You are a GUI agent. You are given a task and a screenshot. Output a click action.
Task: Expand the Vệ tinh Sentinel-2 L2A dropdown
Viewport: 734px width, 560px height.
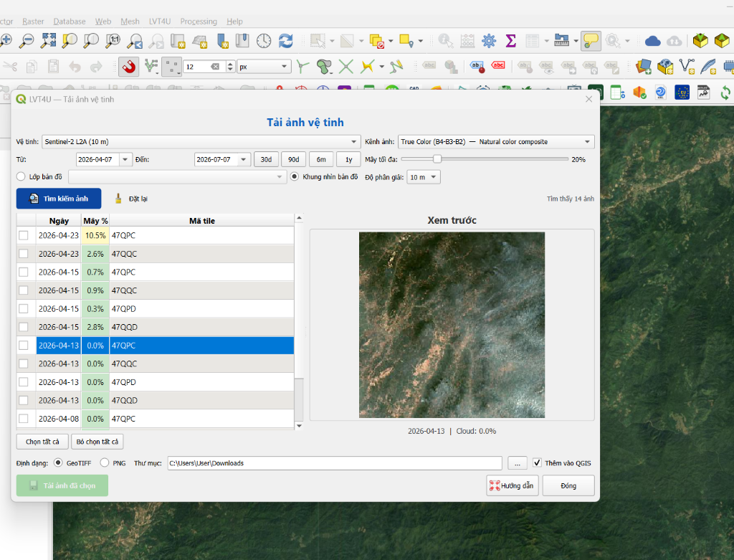point(201,142)
